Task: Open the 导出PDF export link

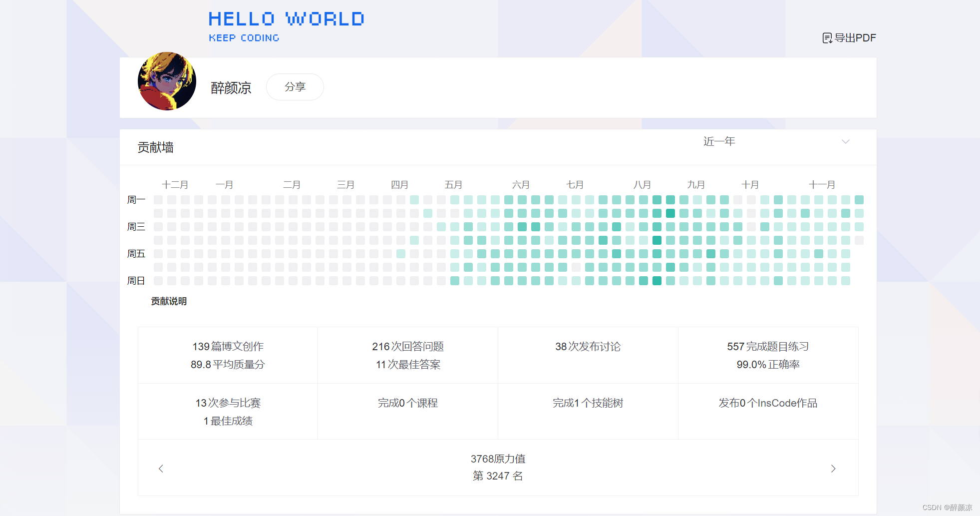Action: 849,38
